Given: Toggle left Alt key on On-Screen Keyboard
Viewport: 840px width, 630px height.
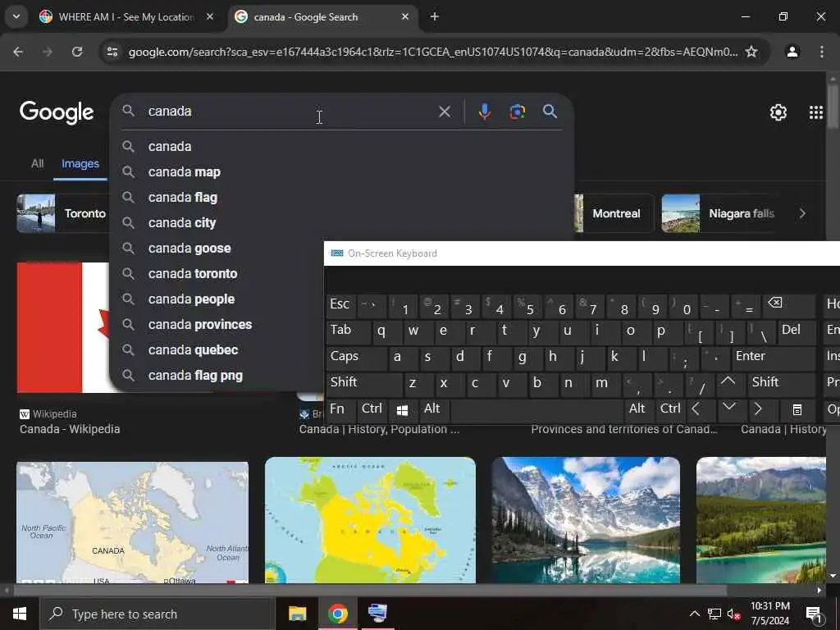Looking at the screenshot, I should (434, 410).
